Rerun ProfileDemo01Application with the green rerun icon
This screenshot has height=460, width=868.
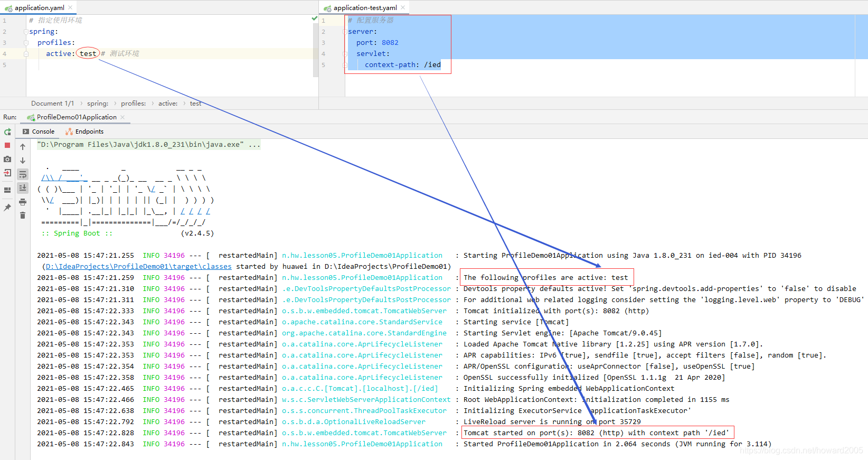click(x=7, y=132)
